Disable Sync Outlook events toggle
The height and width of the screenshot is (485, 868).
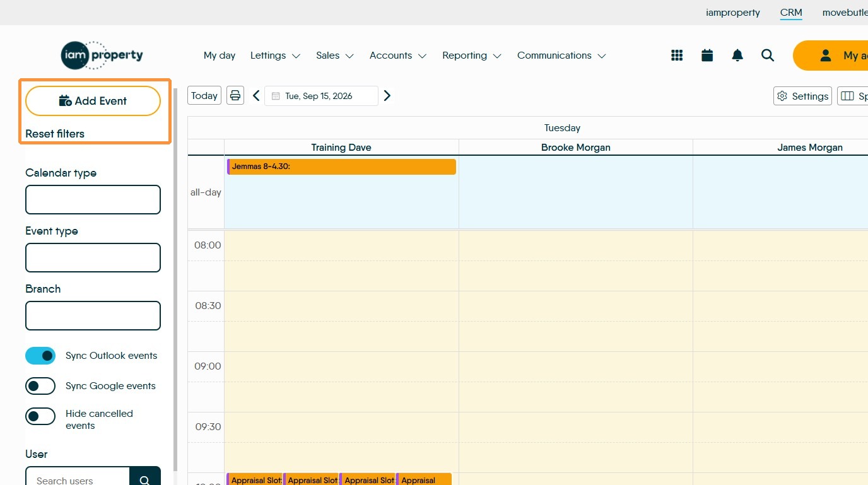40,356
